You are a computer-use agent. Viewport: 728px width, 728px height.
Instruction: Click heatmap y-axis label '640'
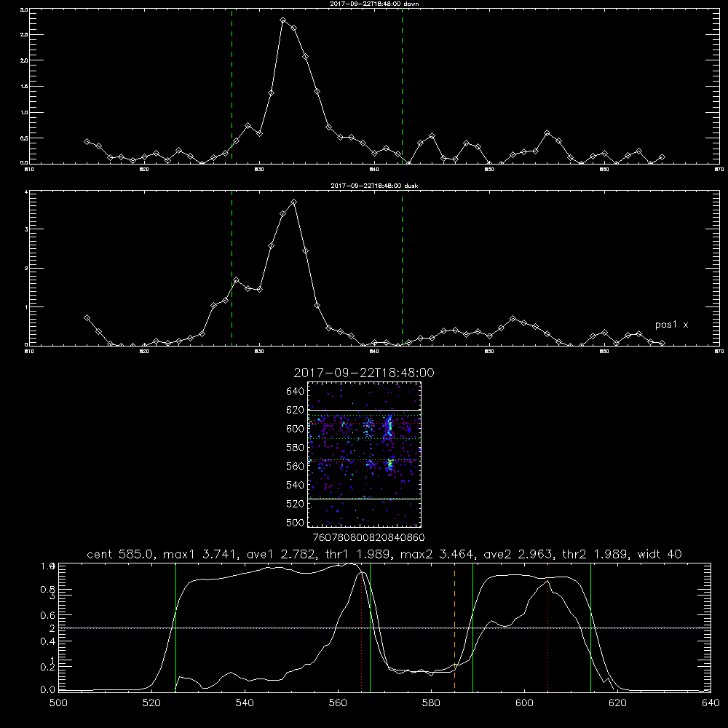point(296,392)
